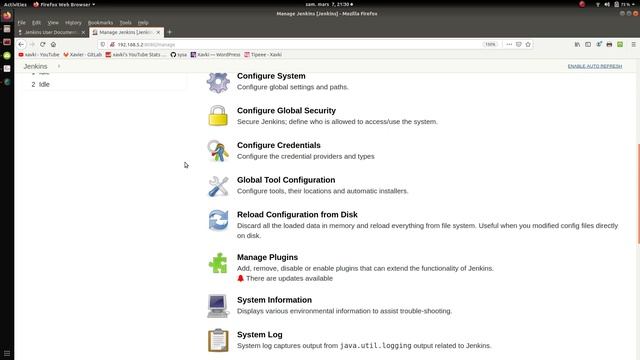The height and width of the screenshot is (360, 640).
Task: Click the green extension icon in toolbar
Action: pos(620,44)
